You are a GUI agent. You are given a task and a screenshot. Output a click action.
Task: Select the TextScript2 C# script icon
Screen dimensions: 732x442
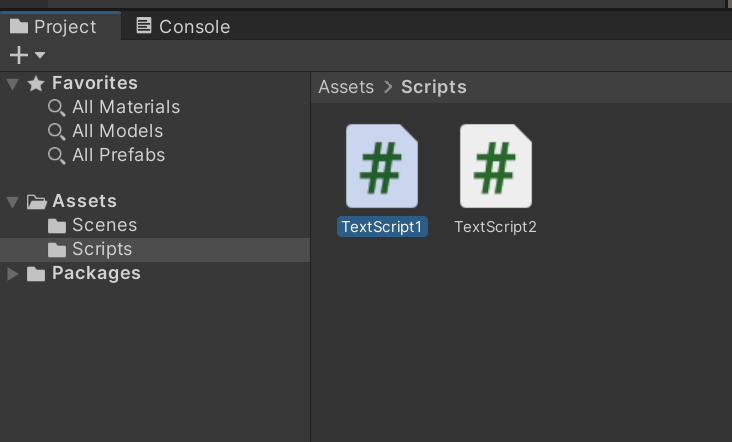[496, 166]
